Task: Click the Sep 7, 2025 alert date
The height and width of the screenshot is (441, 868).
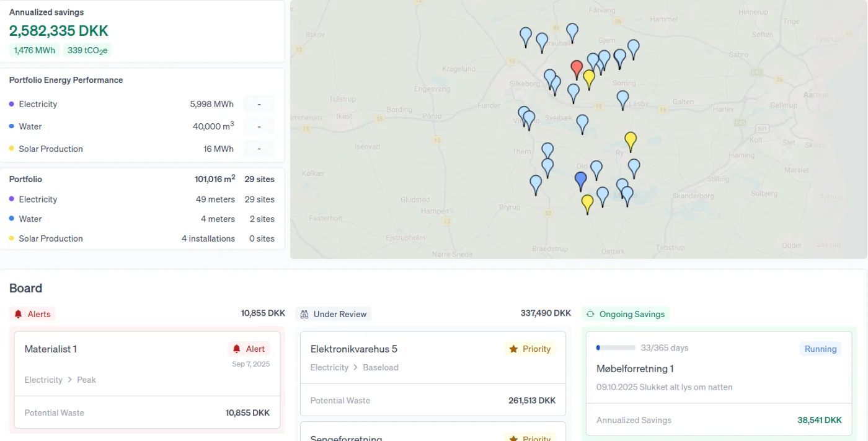Action: pyautogui.click(x=251, y=364)
